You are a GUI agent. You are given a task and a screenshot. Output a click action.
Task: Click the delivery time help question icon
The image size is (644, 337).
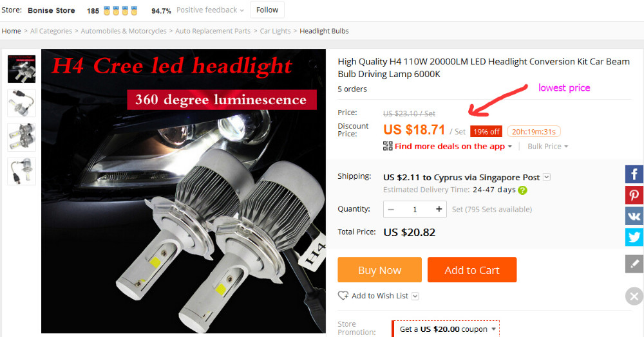tap(522, 190)
